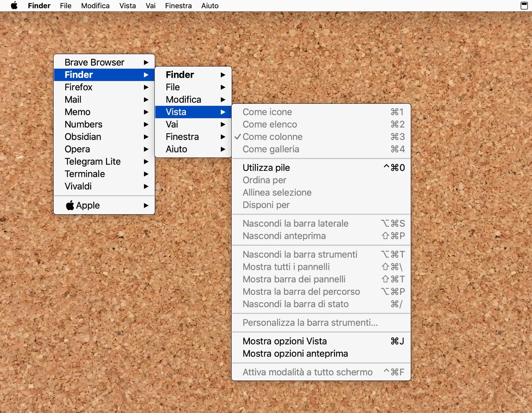The width and height of the screenshot is (532, 413).
Task: Choose 'Nascondi anteprima' option
Action: coord(284,236)
